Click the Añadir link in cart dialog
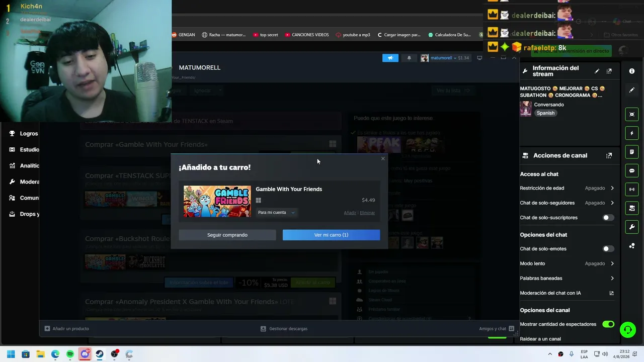Screen dimensions: 644x362 pyautogui.click(x=350, y=213)
